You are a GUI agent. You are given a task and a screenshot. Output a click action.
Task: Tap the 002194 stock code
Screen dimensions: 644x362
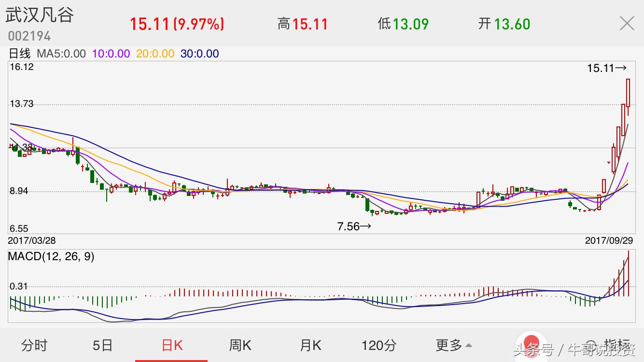[x=29, y=36]
